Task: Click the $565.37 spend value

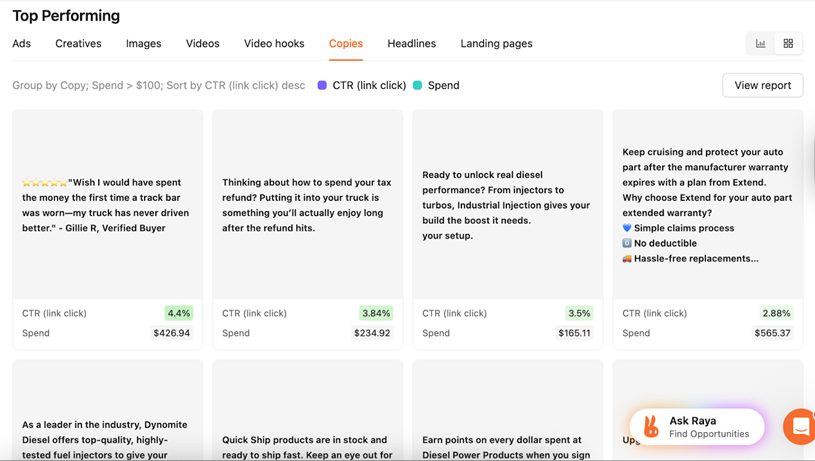Action: click(x=772, y=333)
